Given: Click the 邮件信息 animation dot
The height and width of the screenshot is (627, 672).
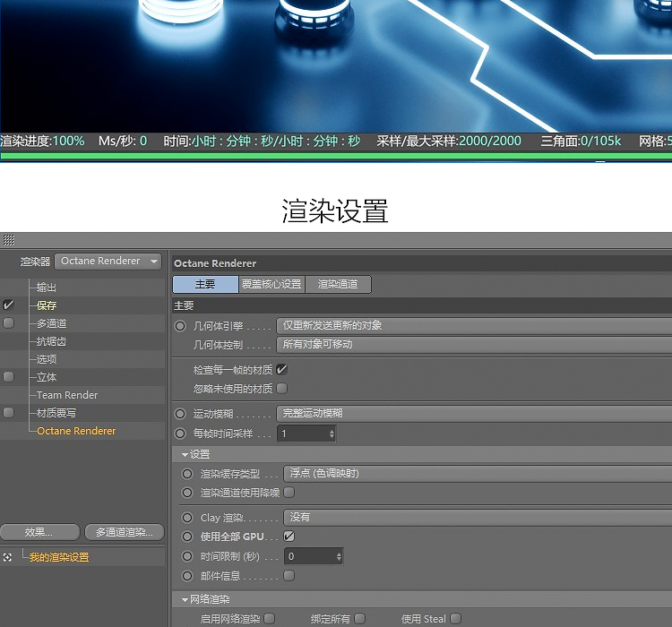Looking at the screenshot, I should point(187,576).
